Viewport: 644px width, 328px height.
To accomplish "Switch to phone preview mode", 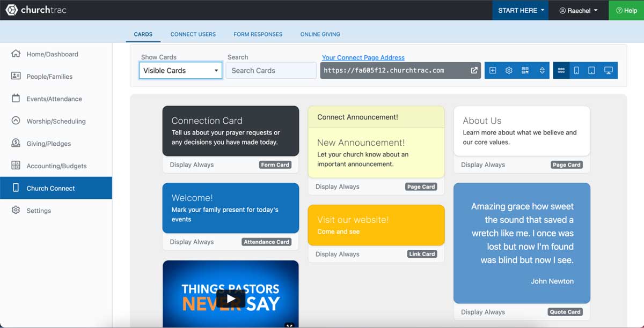I will [x=576, y=70].
